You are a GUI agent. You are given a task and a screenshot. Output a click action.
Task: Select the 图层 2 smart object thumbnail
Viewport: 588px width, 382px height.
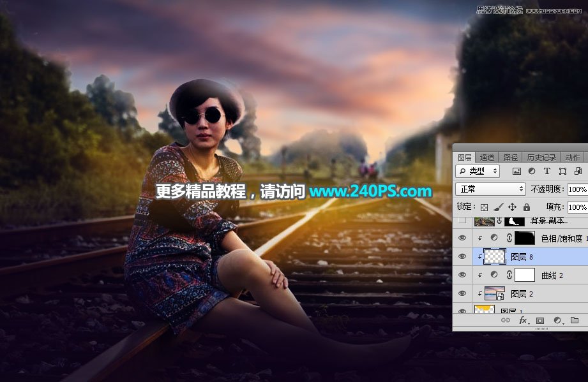click(x=495, y=293)
